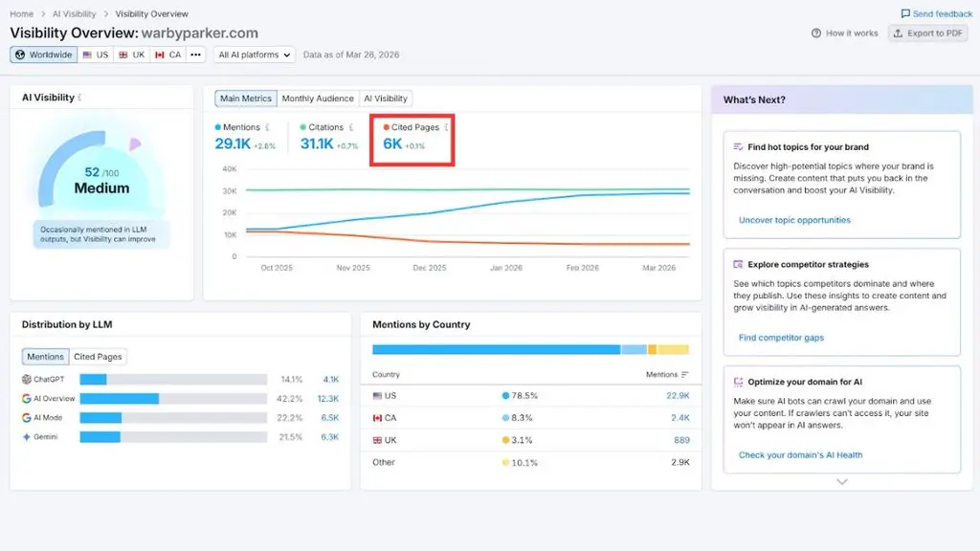Viewport: 980px width, 551px height.
Task: Click the 6.5K AI Mode mentions value
Action: [x=329, y=417]
